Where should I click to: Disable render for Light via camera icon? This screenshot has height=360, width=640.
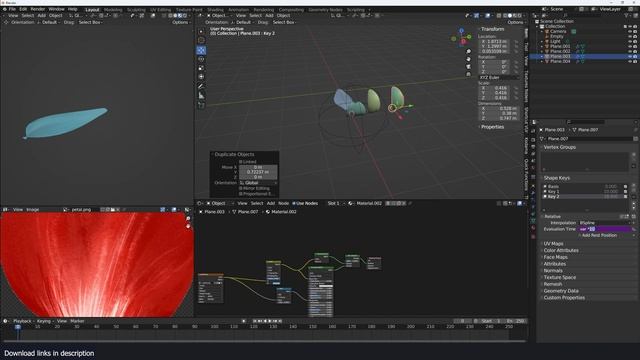(x=635, y=42)
